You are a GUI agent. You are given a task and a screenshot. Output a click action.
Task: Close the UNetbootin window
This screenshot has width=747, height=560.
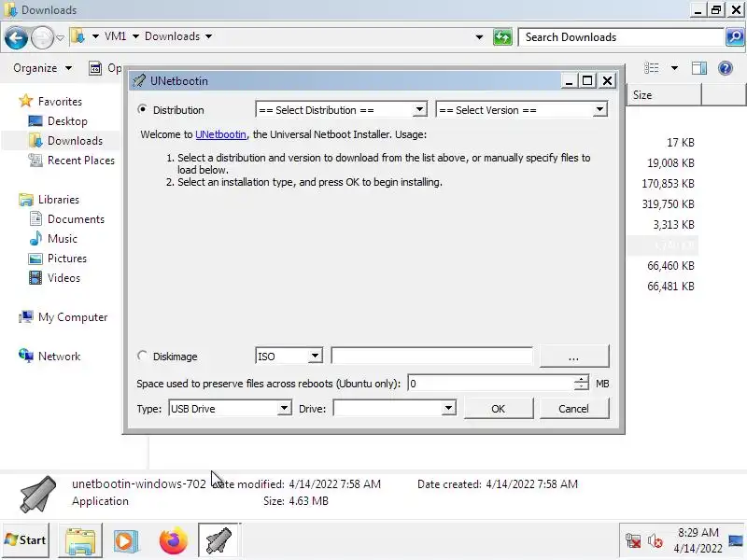pyautogui.click(x=608, y=81)
